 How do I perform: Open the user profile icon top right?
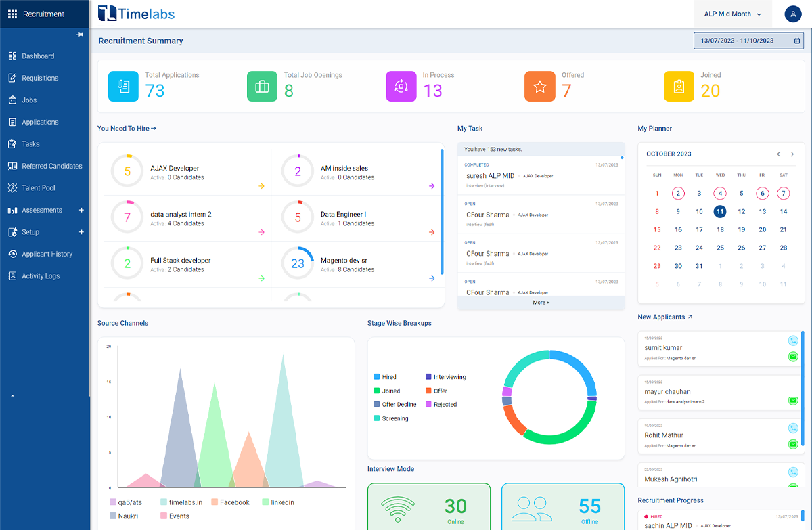(x=792, y=14)
